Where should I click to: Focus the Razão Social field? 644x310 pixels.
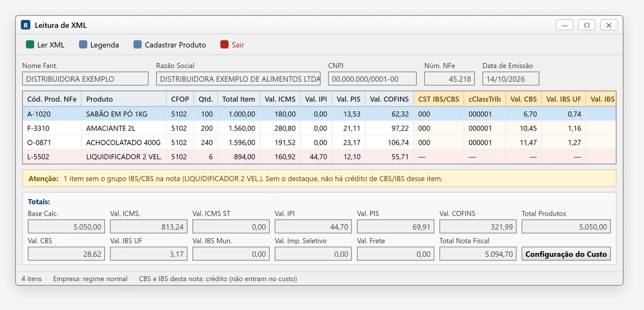238,79
